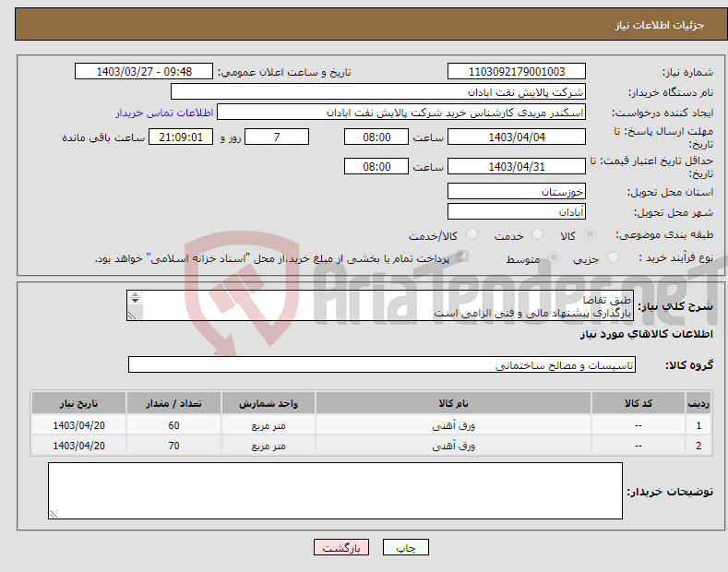Select the جزیی purchase type radio
The height and width of the screenshot is (572, 728).
pos(613,256)
